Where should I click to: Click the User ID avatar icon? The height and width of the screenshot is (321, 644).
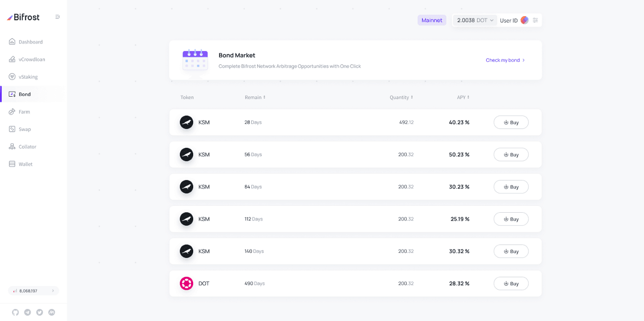point(524,20)
